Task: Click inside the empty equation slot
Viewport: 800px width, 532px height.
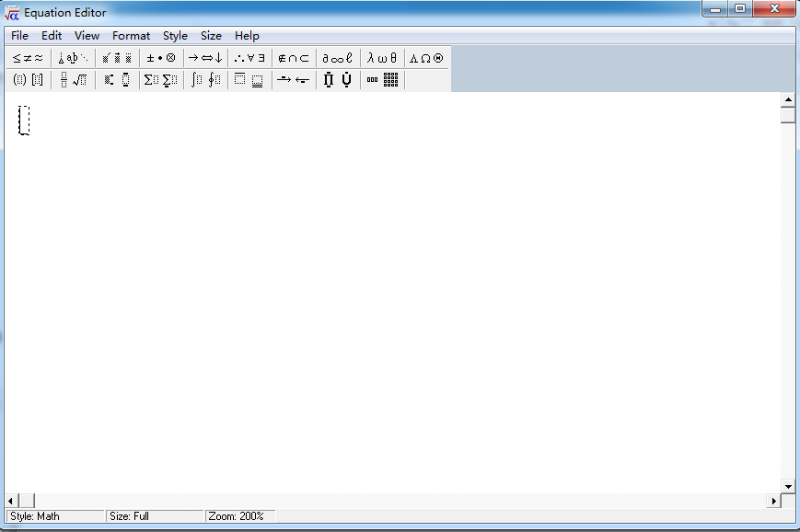Action: [23, 121]
